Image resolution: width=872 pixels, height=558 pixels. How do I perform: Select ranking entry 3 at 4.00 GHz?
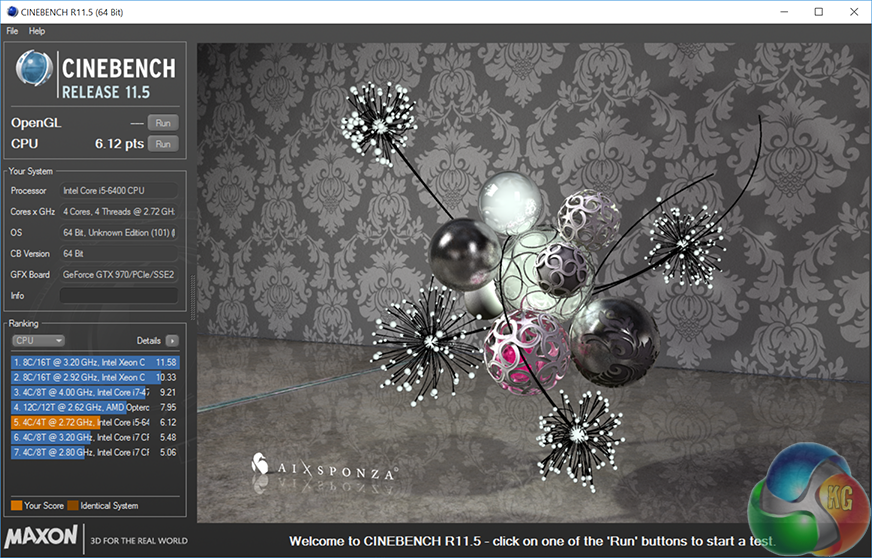pos(94,392)
